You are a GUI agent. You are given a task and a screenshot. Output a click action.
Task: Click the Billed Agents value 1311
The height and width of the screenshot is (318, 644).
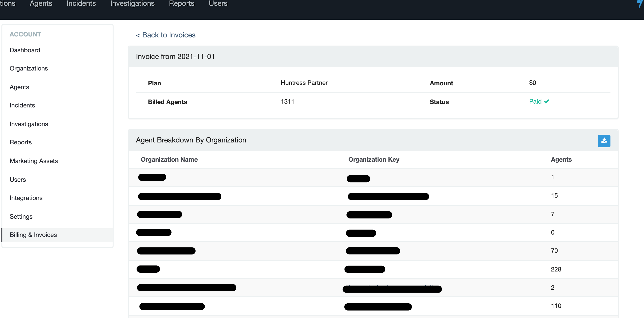pos(287,101)
